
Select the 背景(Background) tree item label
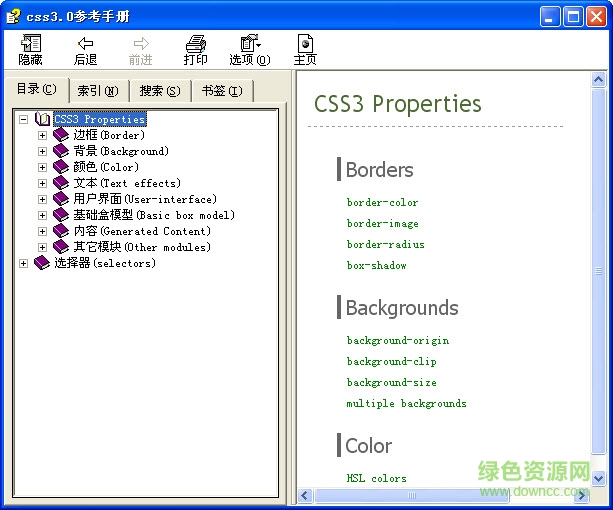coord(121,151)
